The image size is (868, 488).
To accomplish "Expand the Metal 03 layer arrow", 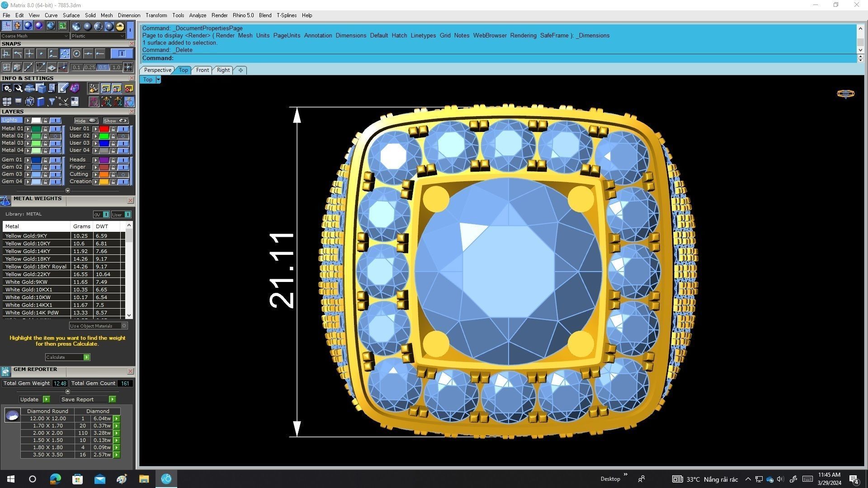I will coord(28,143).
